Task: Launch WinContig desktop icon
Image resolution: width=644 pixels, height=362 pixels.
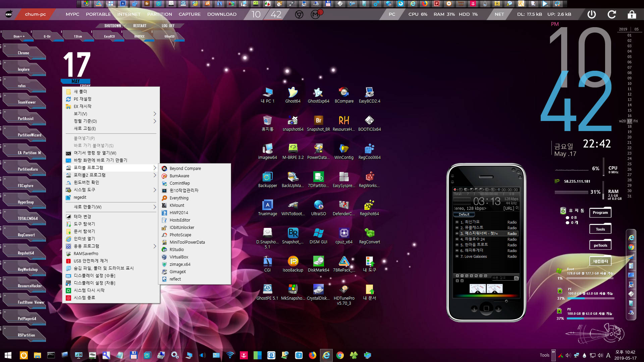Action: tap(344, 152)
